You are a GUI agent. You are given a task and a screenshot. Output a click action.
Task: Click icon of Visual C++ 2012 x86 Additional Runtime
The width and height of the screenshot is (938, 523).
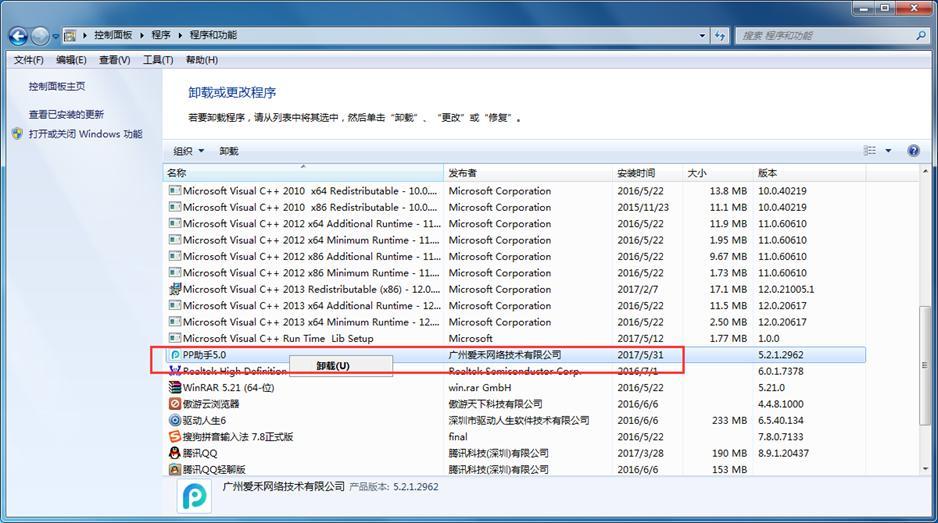coord(175,256)
